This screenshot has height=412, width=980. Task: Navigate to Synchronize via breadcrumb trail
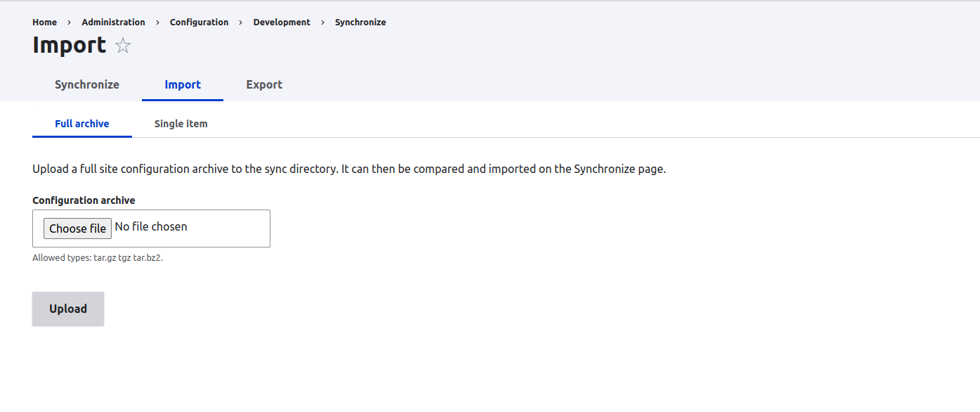point(360,22)
